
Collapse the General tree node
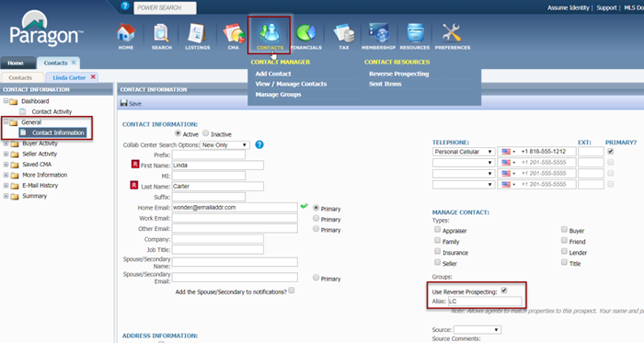(x=6, y=122)
